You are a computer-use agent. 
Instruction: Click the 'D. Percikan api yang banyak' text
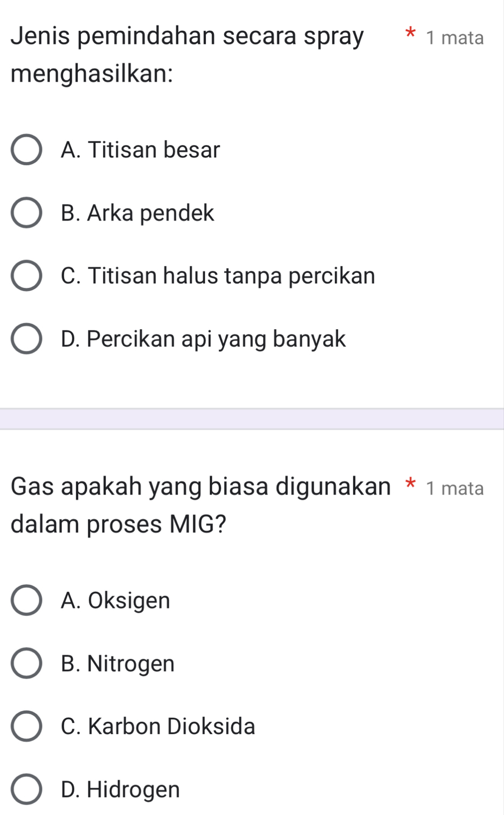[203, 339]
